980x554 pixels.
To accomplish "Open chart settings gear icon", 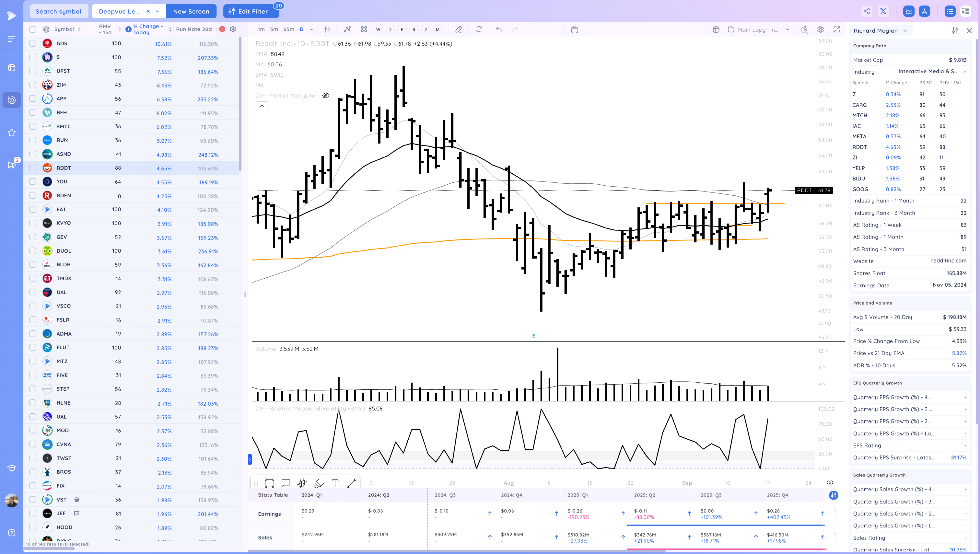I will click(x=820, y=29).
